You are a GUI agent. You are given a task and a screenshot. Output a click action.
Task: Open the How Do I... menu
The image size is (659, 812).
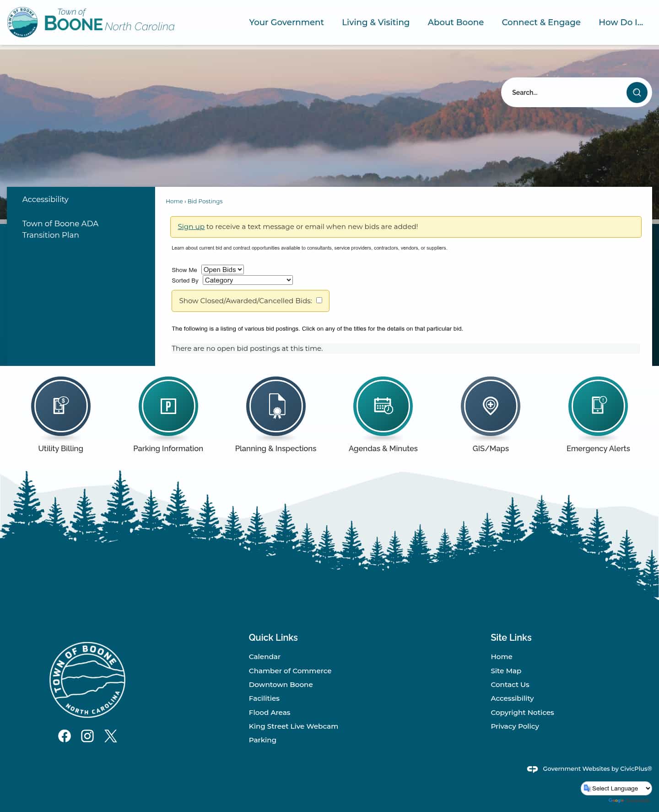[x=621, y=22]
